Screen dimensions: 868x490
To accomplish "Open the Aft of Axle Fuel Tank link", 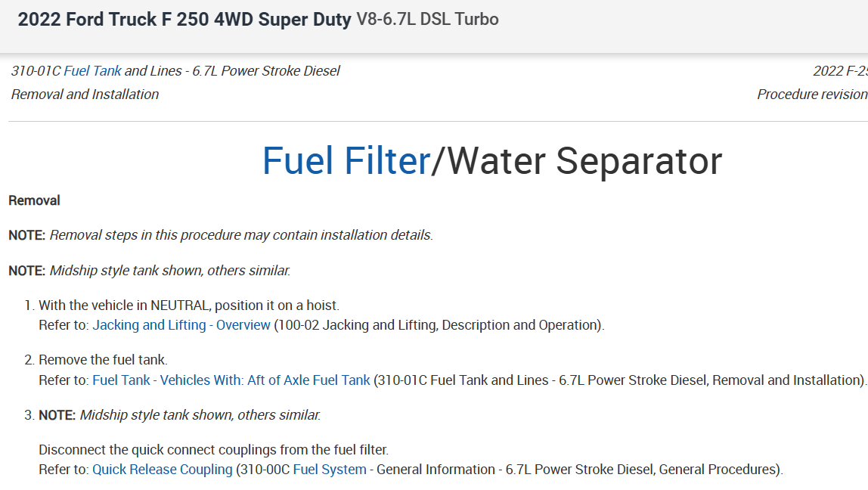I will click(x=231, y=380).
